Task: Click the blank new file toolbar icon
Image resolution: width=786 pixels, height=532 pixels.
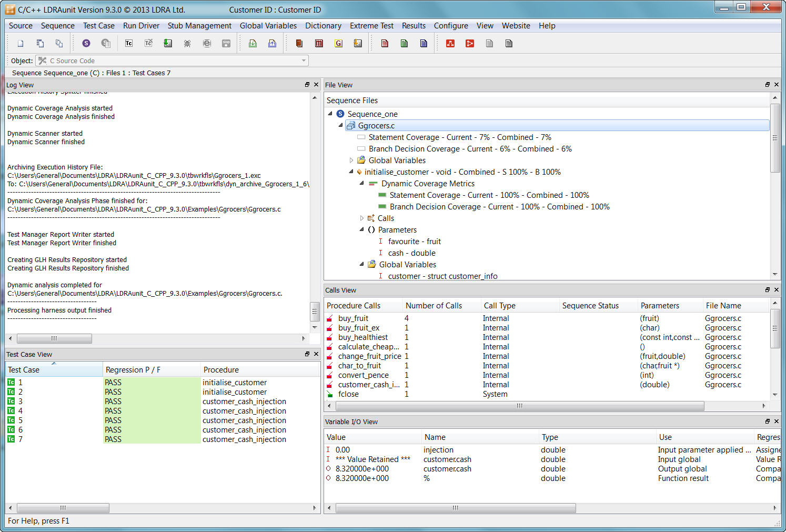Action: 21,43
